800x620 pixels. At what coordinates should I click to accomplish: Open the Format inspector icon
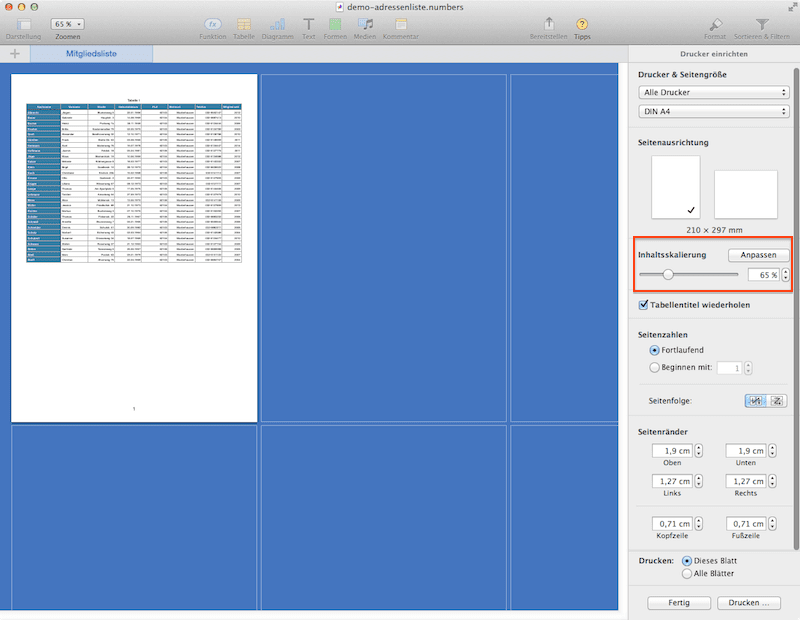point(715,24)
